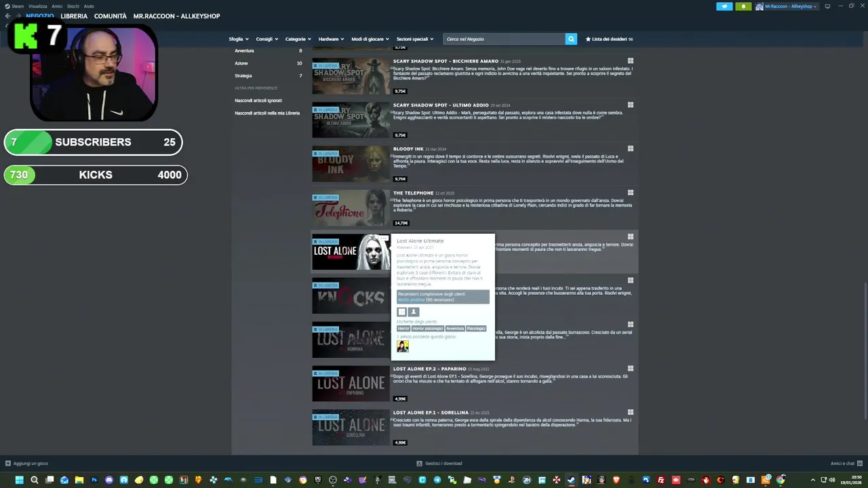Image resolution: width=868 pixels, height=488 pixels.
Task: Click friend avatar in Lost Alone Ultimate popup
Action: [x=403, y=346]
